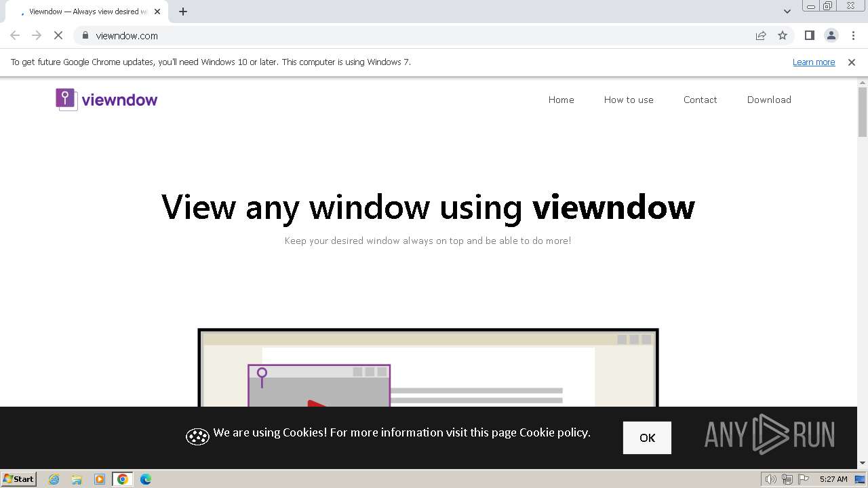This screenshot has height=488, width=868.
Task: View site information padlock icon
Action: pyautogui.click(x=85, y=35)
